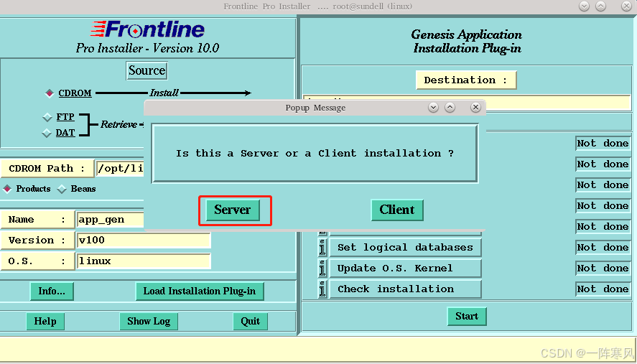Select the Beans radio option
The width and height of the screenshot is (637, 364).
pos(62,189)
